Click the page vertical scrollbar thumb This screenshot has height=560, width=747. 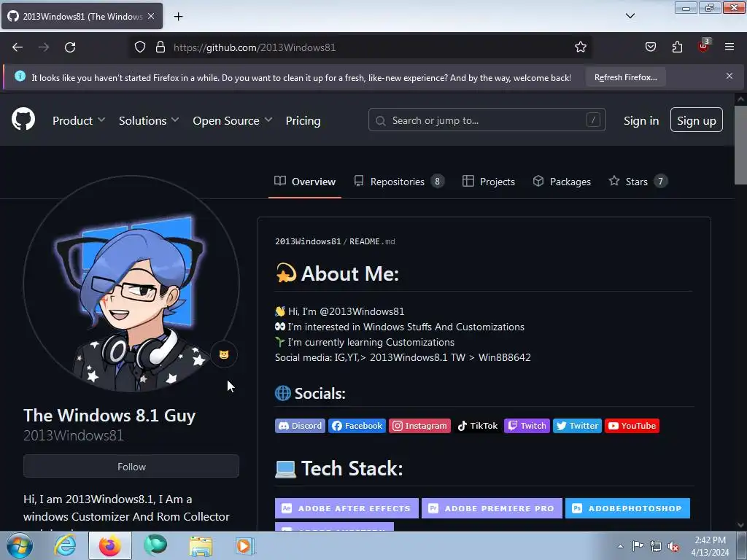[740, 145]
